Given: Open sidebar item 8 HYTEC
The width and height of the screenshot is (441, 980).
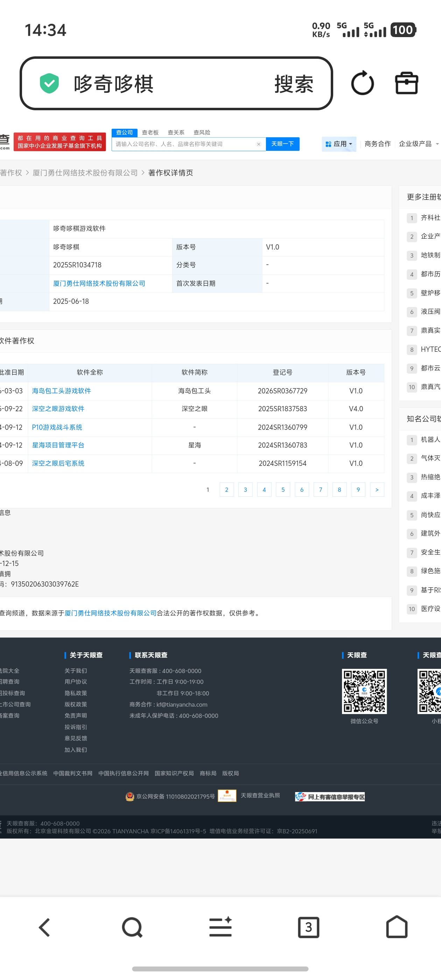Looking at the screenshot, I should (423, 349).
